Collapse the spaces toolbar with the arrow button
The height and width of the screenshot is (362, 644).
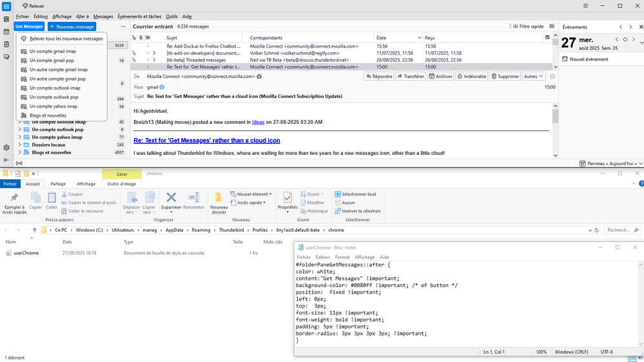point(6,159)
